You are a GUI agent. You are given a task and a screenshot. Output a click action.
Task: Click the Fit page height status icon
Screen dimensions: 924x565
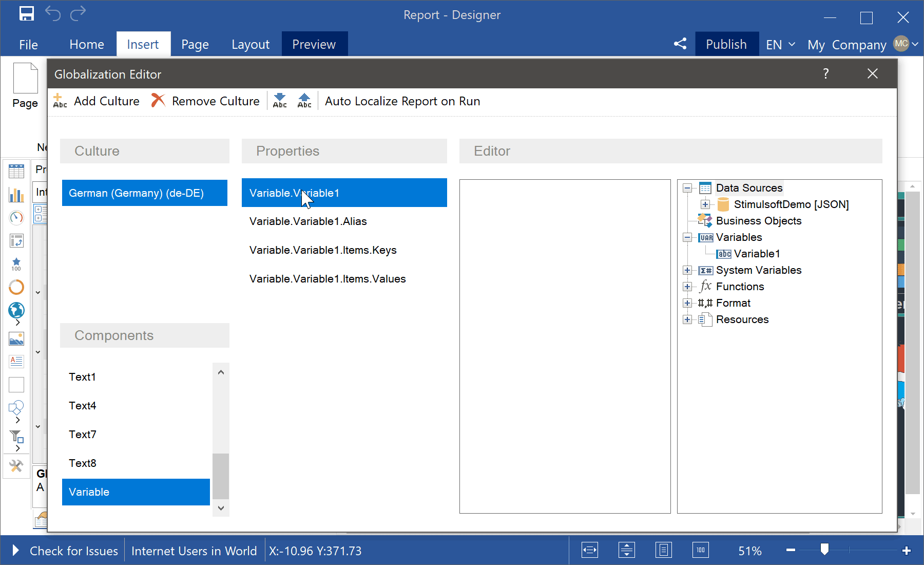coord(627,551)
